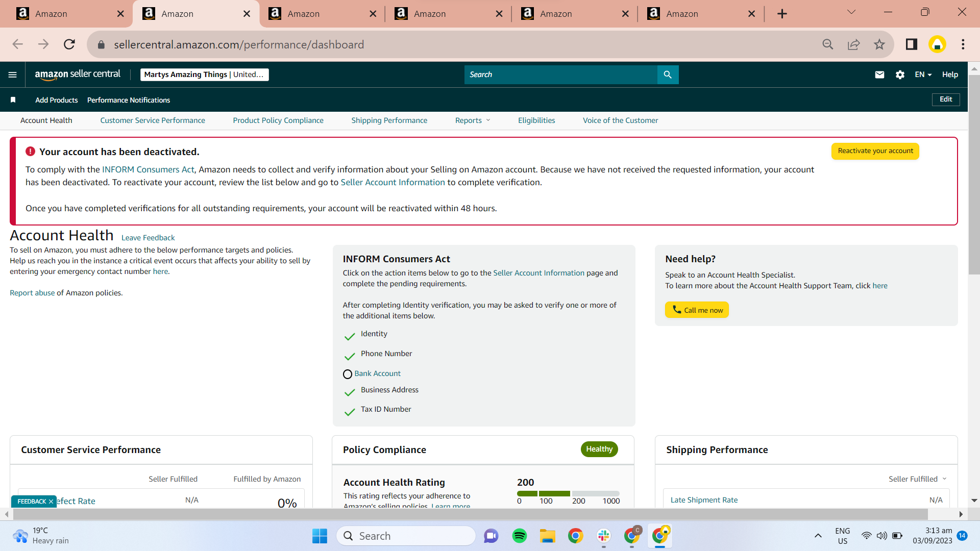The image size is (980, 551).
Task: Open the Chrome three-dot menu
Action: 963,44
